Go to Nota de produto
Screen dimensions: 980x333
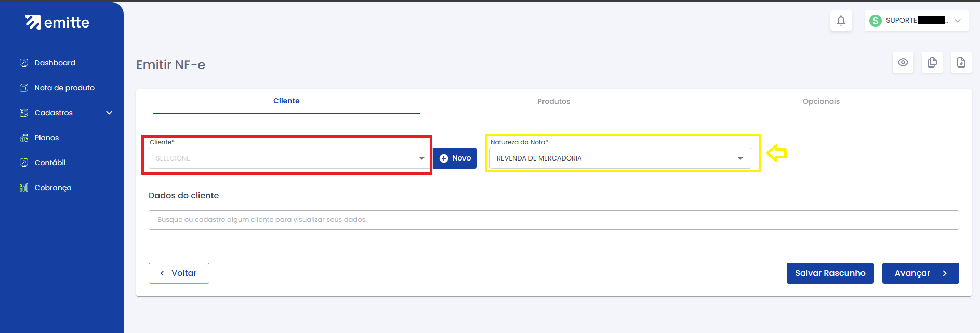click(x=64, y=88)
